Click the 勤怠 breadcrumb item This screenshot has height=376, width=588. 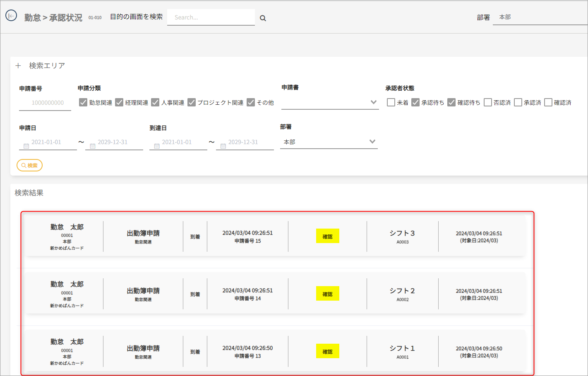(x=32, y=18)
